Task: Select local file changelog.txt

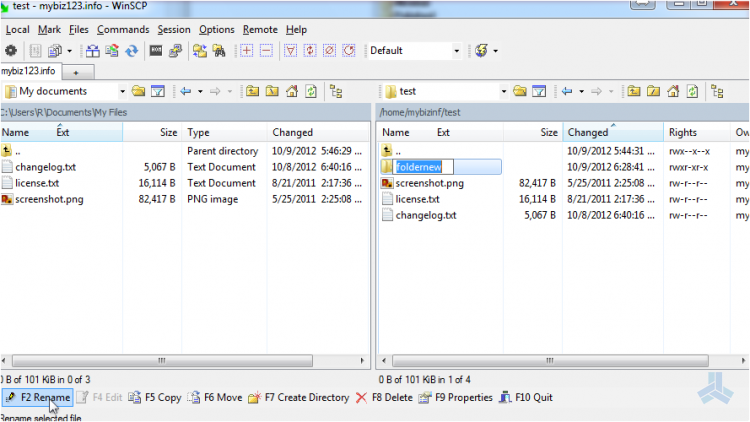Action: tap(45, 167)
